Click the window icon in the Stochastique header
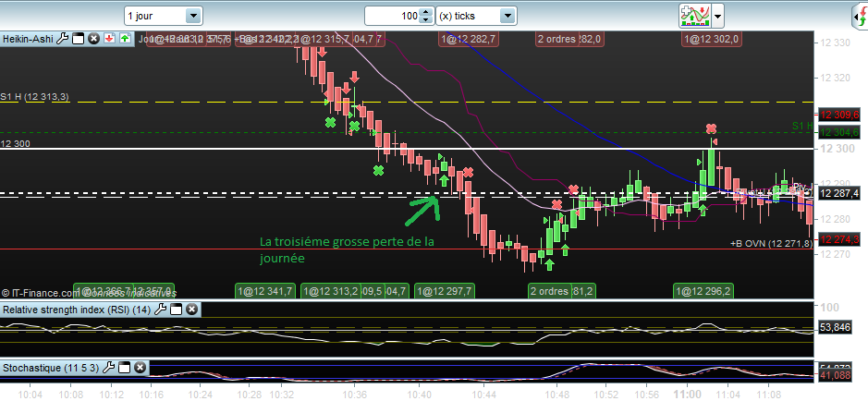This screenshot has width=868, height=401. point(124,367)
